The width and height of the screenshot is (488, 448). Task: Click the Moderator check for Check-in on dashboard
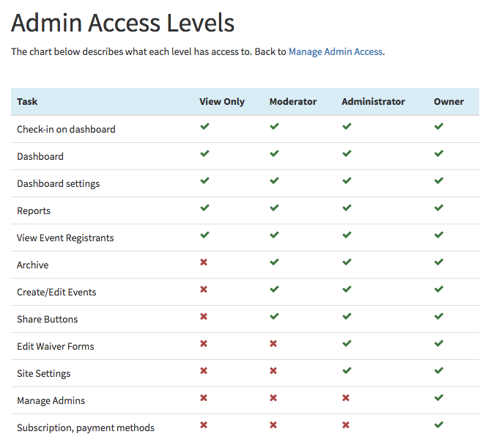pos(274,126)
